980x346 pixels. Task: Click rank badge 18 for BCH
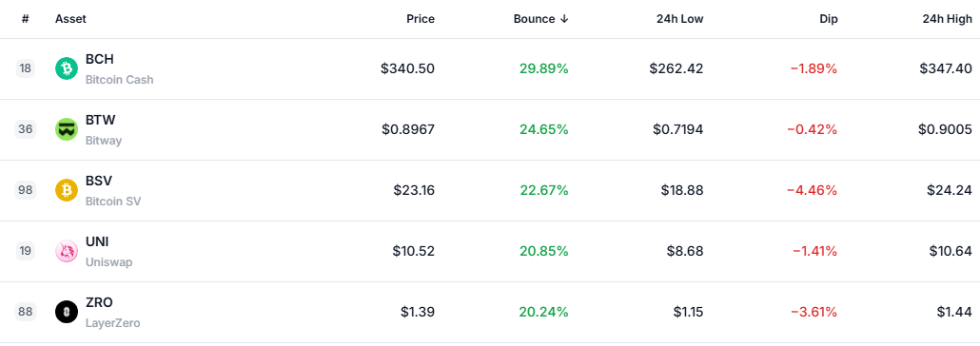(x=25, y=68)
